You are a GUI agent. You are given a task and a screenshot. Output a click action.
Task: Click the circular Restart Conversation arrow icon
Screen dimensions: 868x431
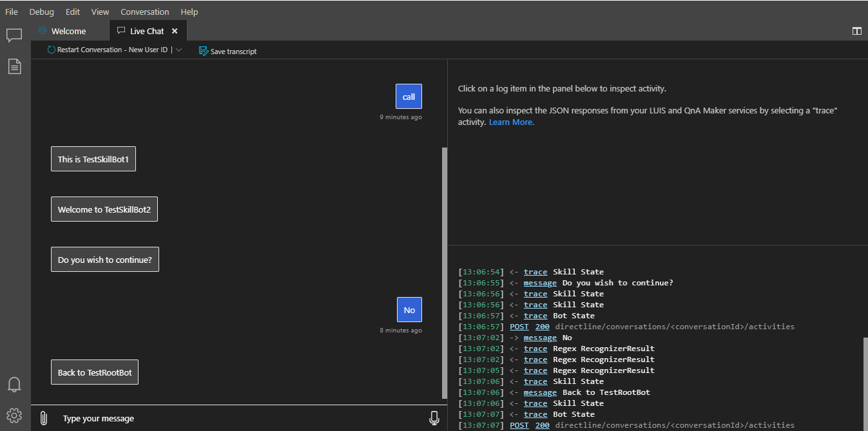coord(50,50)
